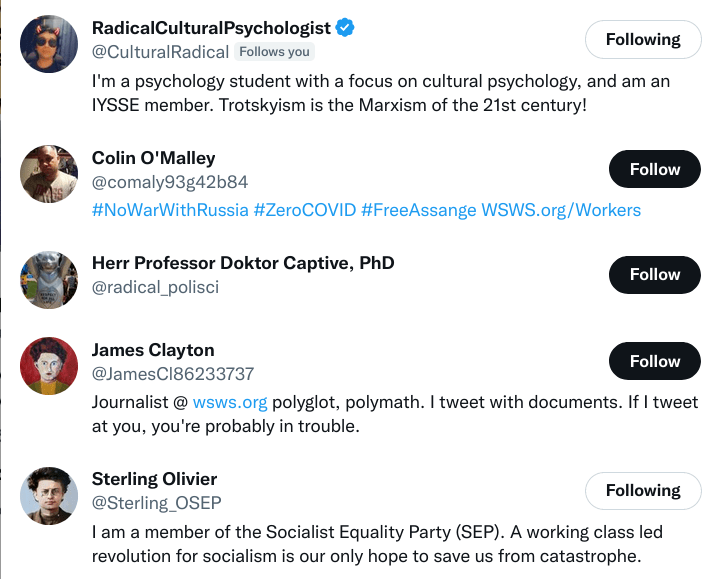Open Sterling Olivier's display name
This screenshot has height=579, width=720.
[x=154, y=479]
